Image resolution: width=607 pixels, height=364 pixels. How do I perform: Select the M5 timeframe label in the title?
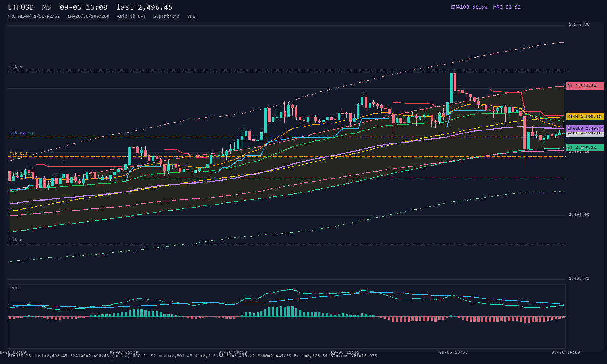(47, 7)
